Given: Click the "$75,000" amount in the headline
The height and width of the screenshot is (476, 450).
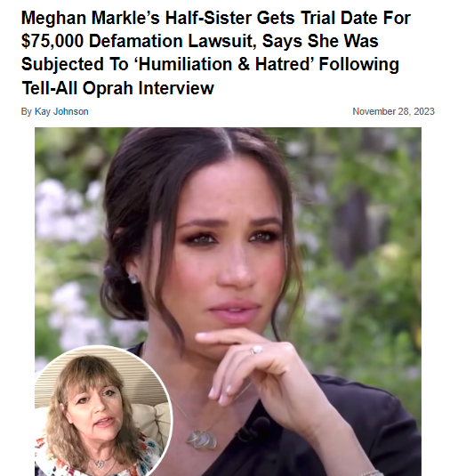Looking at the screenshot, I should (x=52, y=41).
